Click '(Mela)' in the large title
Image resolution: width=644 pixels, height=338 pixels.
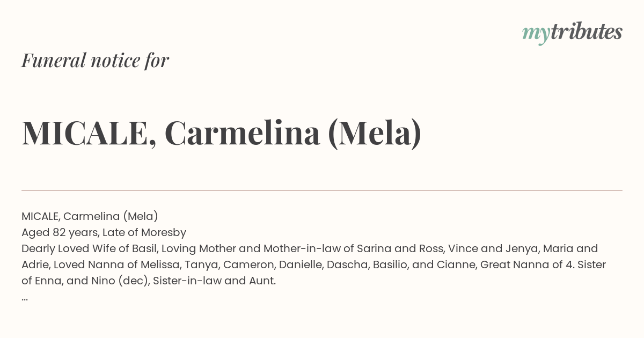[375, 134]
